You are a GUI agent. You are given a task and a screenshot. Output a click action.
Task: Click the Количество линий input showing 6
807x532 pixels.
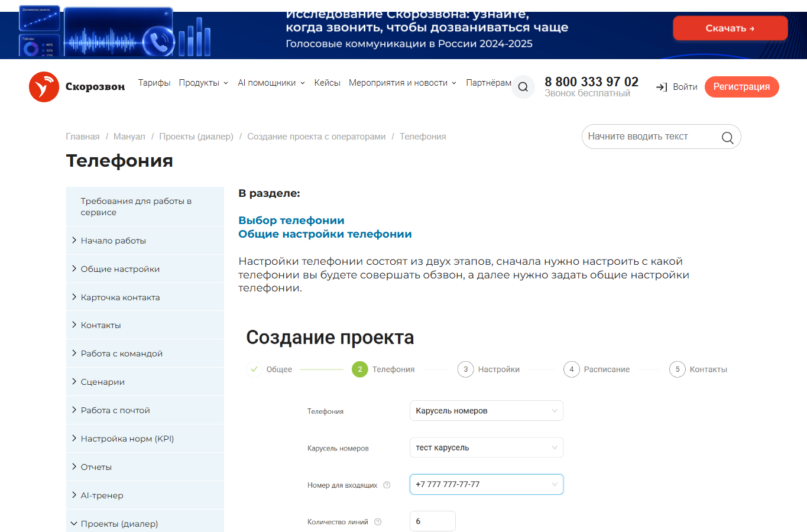coord(433,521)
